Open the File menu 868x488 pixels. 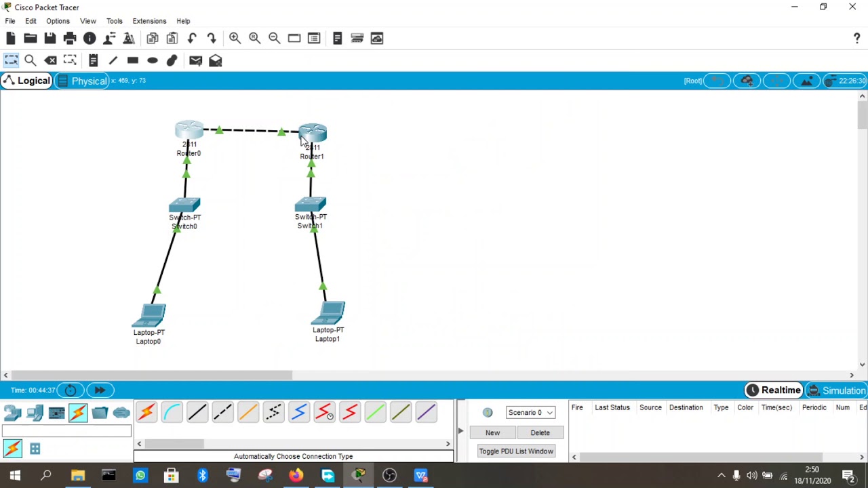click(x=10, y=21)
